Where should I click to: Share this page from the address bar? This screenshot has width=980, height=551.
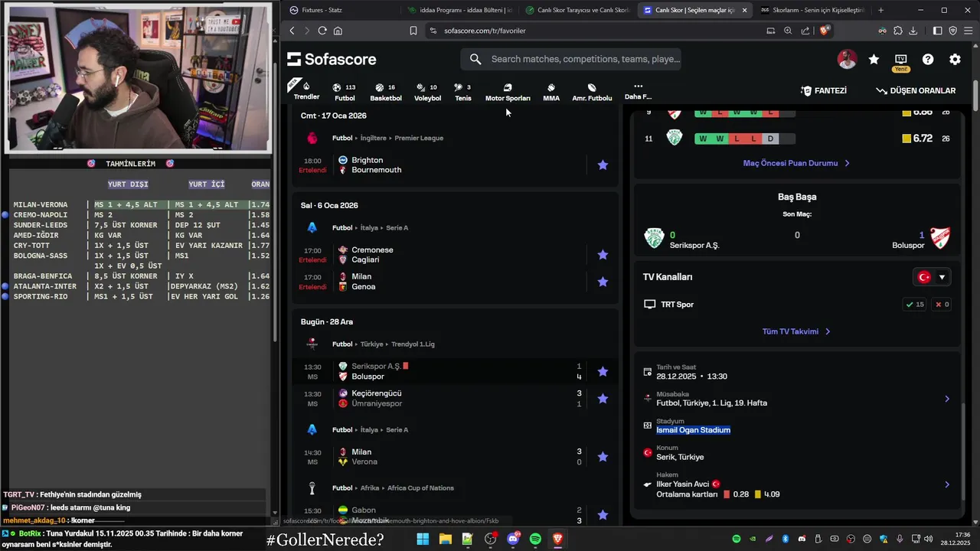coord(805,31)
